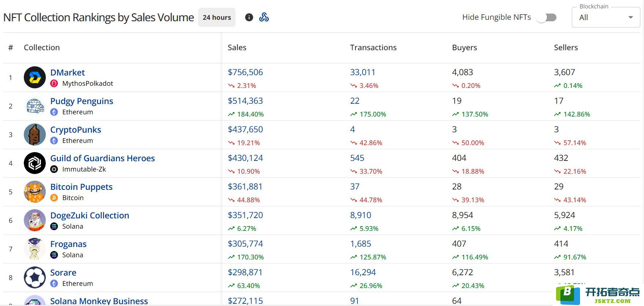
Task: Click Ethereum icon under Pudgy Penguins
Action: click(x=54, y=112)
